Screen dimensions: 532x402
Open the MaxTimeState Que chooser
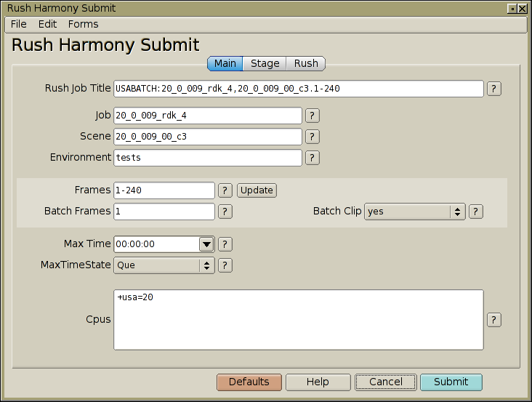point(164,265)
